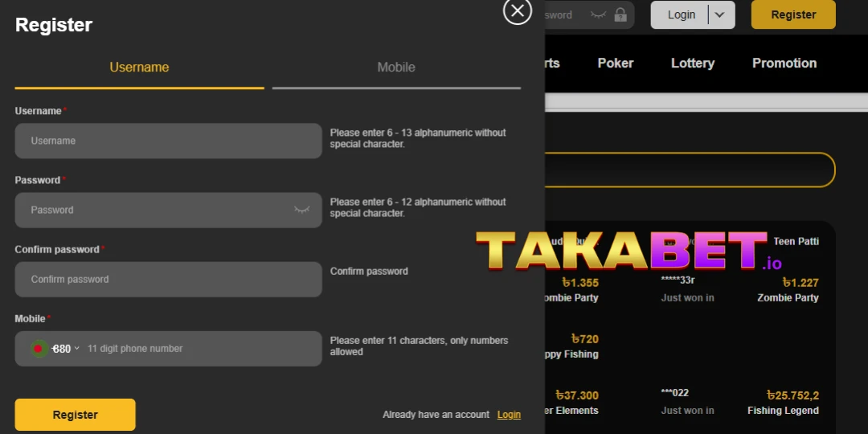Viewport: 868px width, 434px height.
Task: Open the country code dropdown arrow
Action: [x=76, y=348]
